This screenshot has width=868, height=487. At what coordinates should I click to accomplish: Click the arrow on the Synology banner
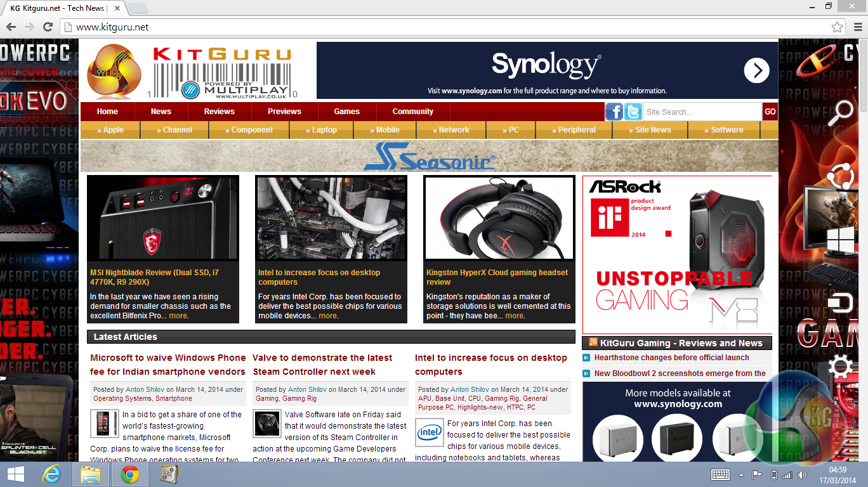point(756,70)
